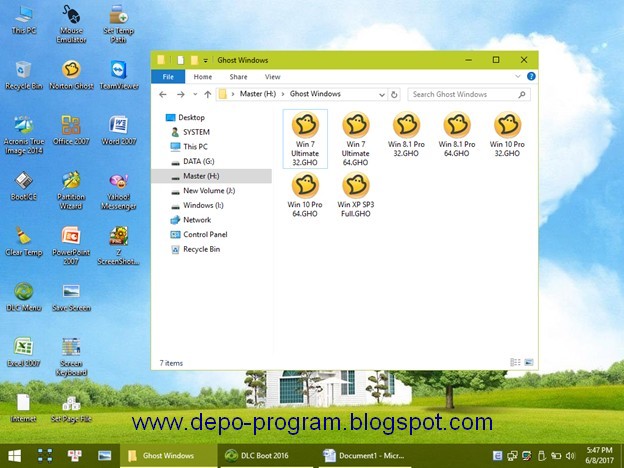Open the File ribbon tab
The width and height of the screenshot is (624, 468).
tap(168, 77)
